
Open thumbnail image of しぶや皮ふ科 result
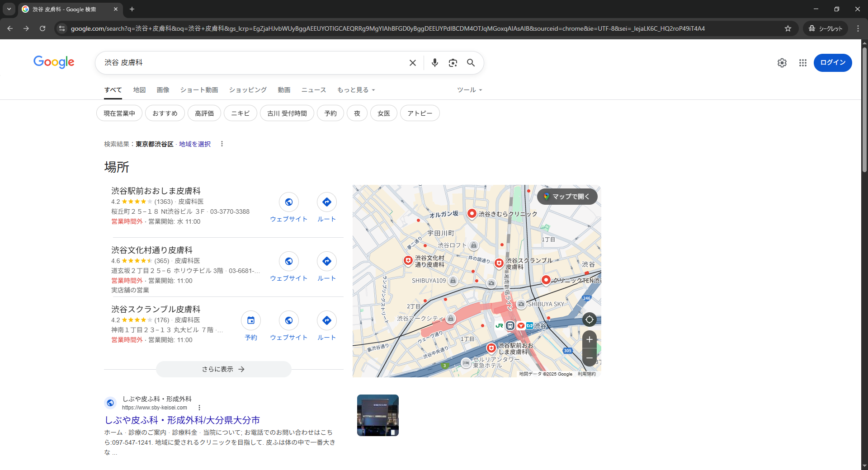click(x=378, y=415)
